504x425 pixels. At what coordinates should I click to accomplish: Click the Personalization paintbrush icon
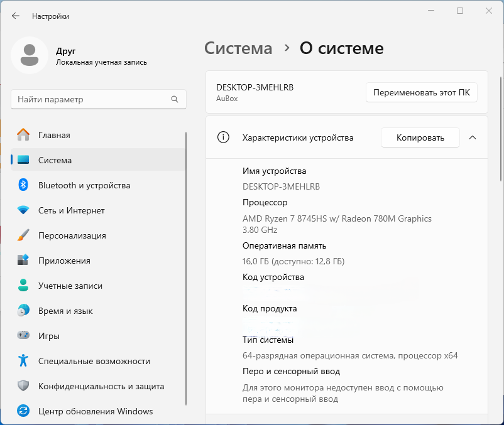pyautogui.click(x=23, y=235)
